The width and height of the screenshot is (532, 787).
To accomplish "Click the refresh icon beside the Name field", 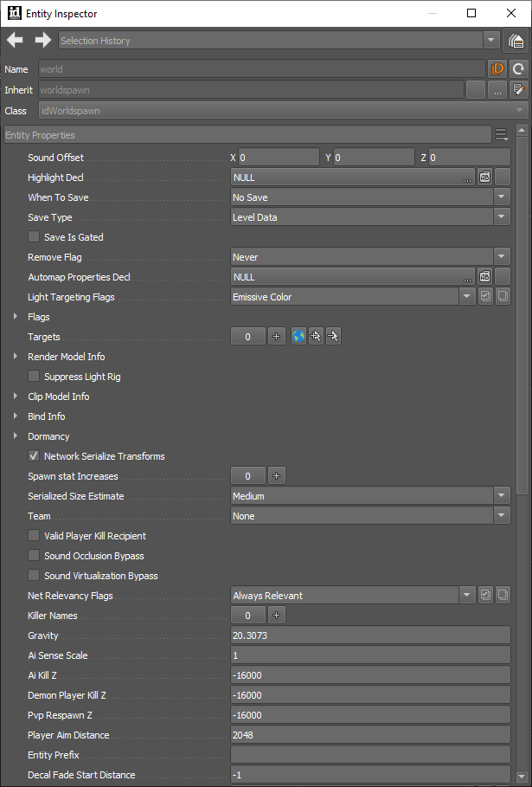I will click(519, 68).
